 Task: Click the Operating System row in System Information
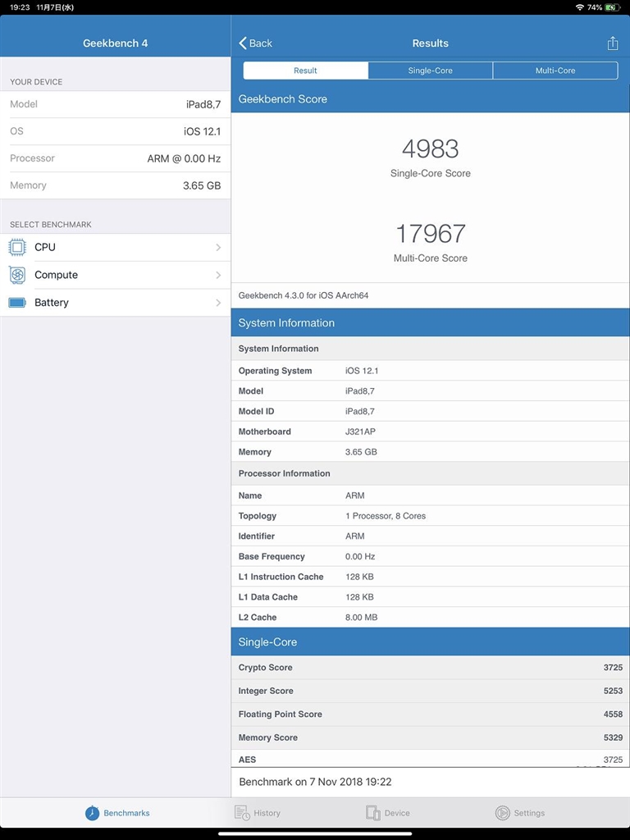pos(430,371)
